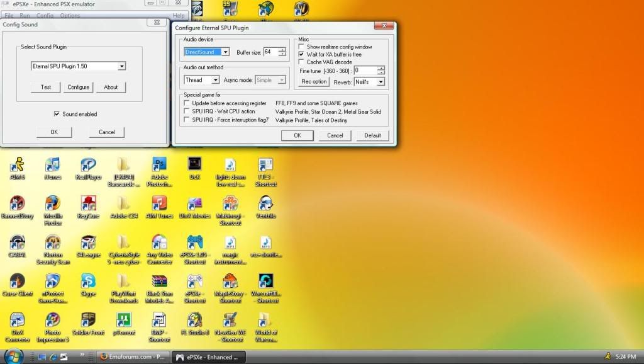
Task: Open the Config menu in ePSXe
Action: pos(45,15)
